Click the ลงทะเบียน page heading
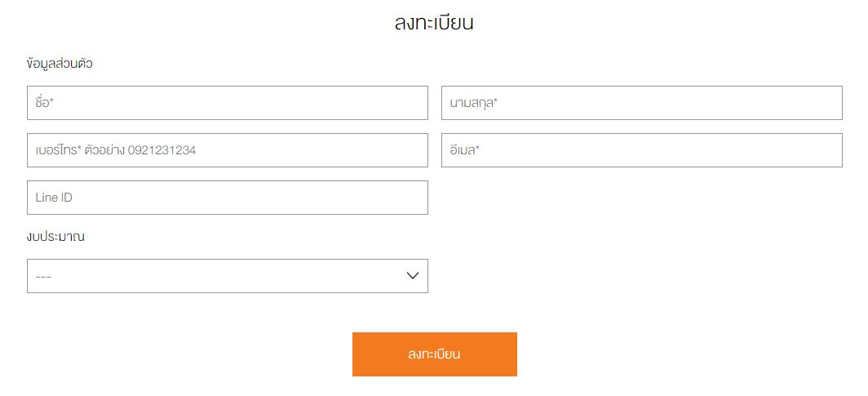The width and height of the screenshot is (868, 396). (434, 23)
